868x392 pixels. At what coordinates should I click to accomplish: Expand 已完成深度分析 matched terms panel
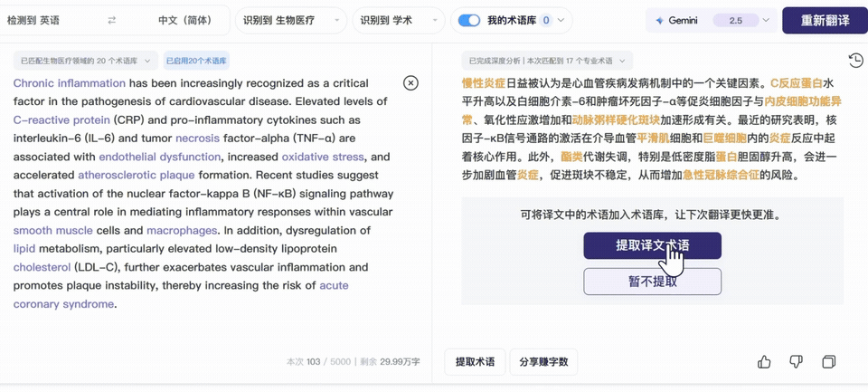[x=547, y=61]
